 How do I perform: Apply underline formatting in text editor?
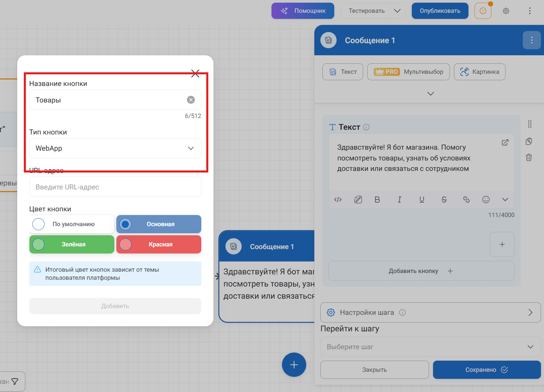coord(422,200)
